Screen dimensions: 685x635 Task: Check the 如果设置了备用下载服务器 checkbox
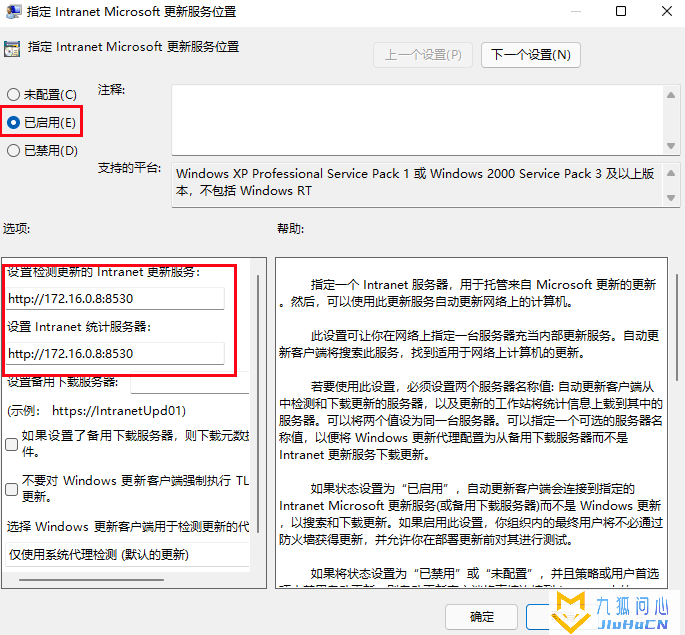tap(11, 444)
